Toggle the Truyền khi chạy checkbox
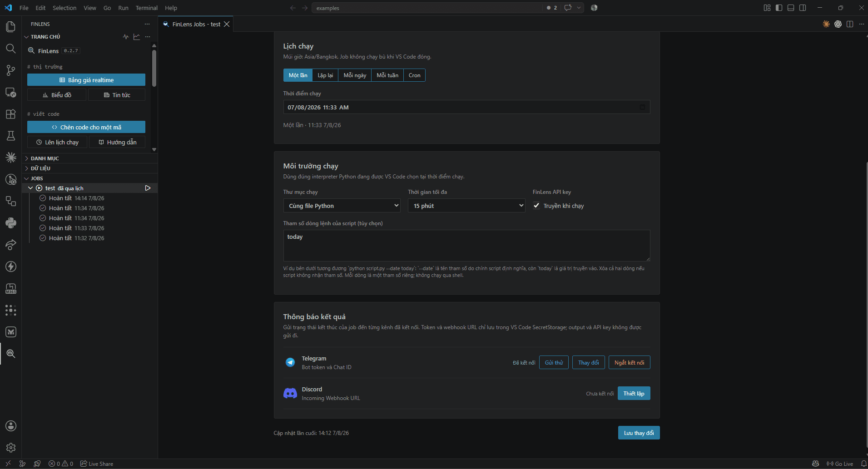The width and height of the screenshot is (868, 469). tap(536, 206)
